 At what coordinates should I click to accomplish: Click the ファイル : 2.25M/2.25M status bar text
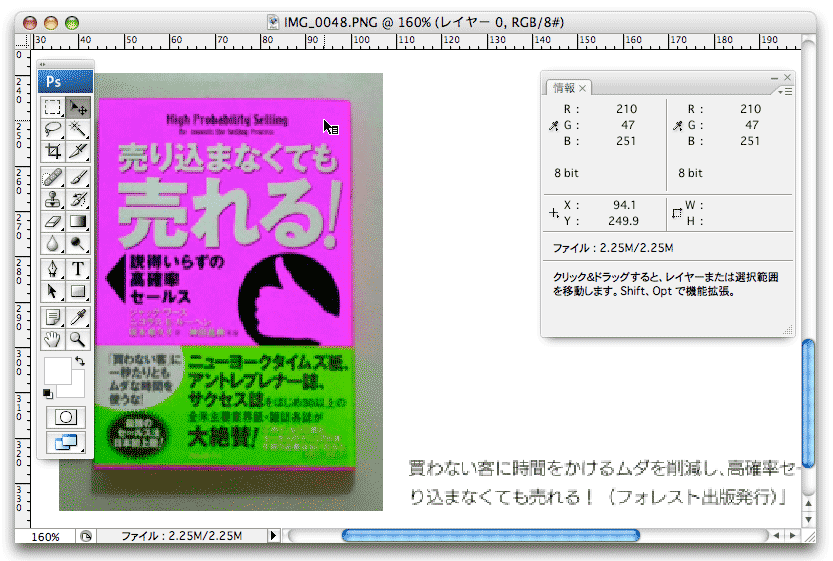182,536
